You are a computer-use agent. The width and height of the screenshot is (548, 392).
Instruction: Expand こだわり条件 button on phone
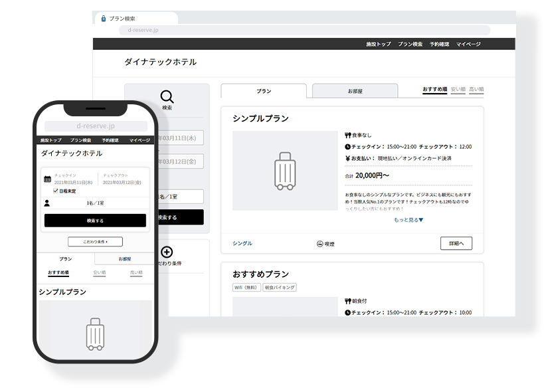pyautogui.click(x=95, y=242)
